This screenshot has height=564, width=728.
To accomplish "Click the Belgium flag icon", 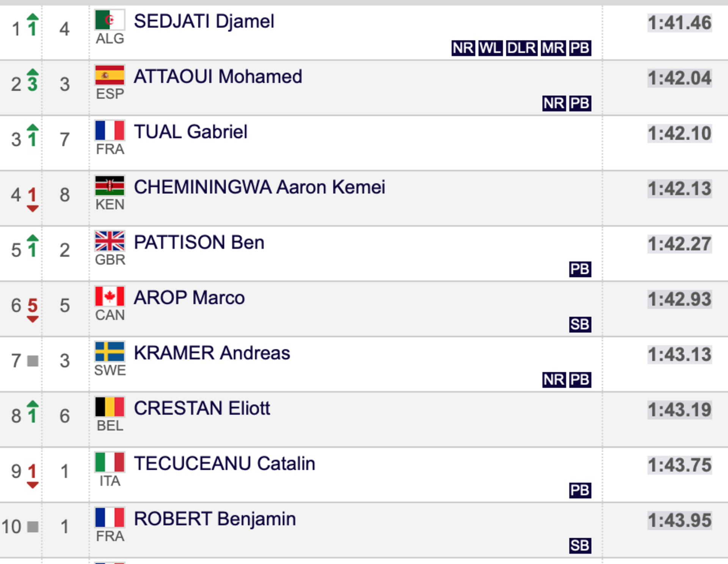I will click(x=110, y=407).
